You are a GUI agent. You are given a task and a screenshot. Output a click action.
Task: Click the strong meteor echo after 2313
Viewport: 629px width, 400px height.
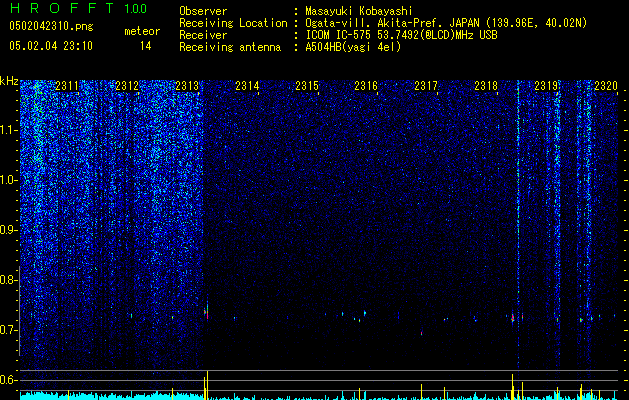(207, 311)
